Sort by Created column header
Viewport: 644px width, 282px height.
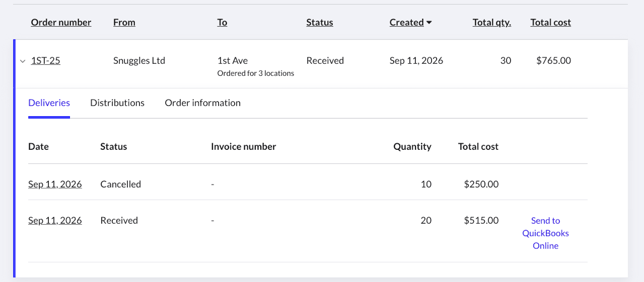coord(407,23)
